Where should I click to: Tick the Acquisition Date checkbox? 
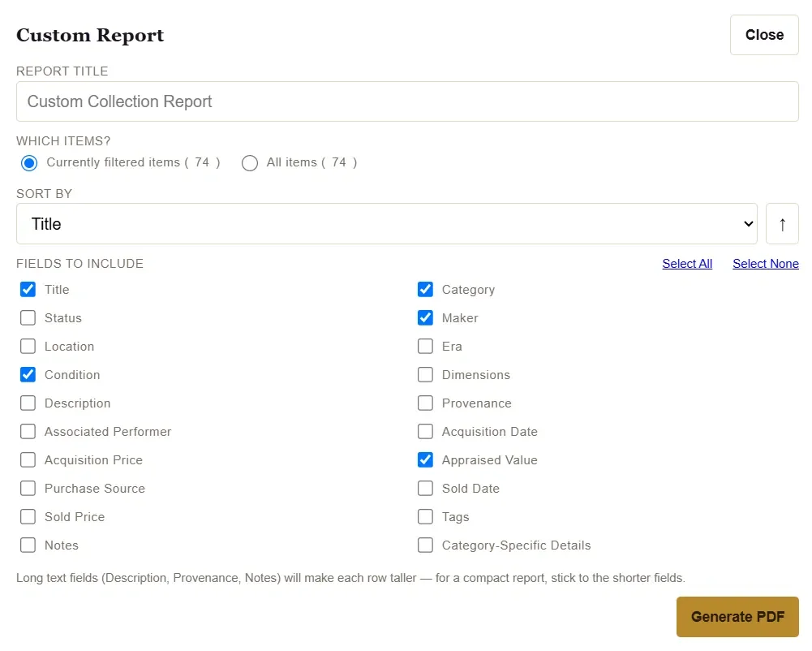(x=425, y=431)
